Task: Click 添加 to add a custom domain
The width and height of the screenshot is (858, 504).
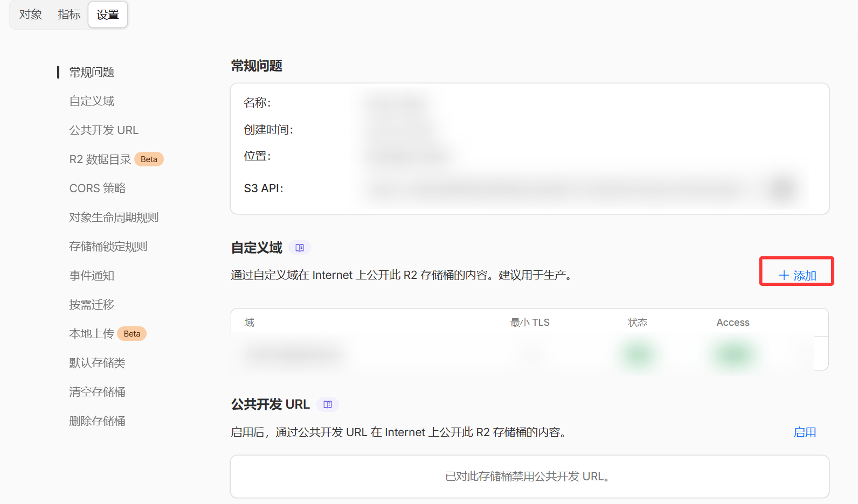Action: pyautogui.click(x=798, y=276)
